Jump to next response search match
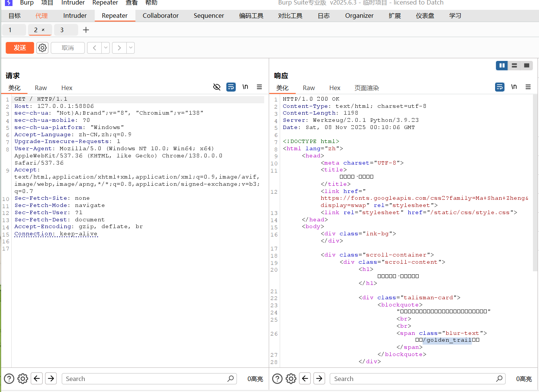This screenshot has width=539, height=392. [319, 378]
